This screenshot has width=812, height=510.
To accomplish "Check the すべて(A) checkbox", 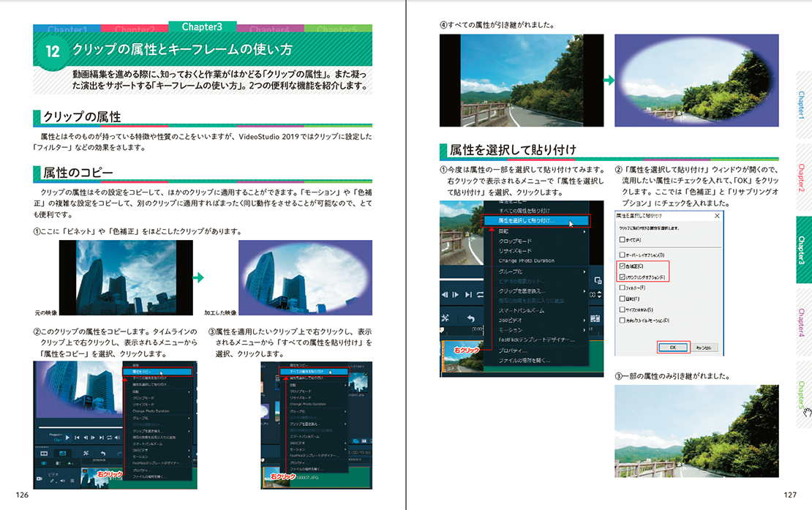I will (x=623, y=239).
